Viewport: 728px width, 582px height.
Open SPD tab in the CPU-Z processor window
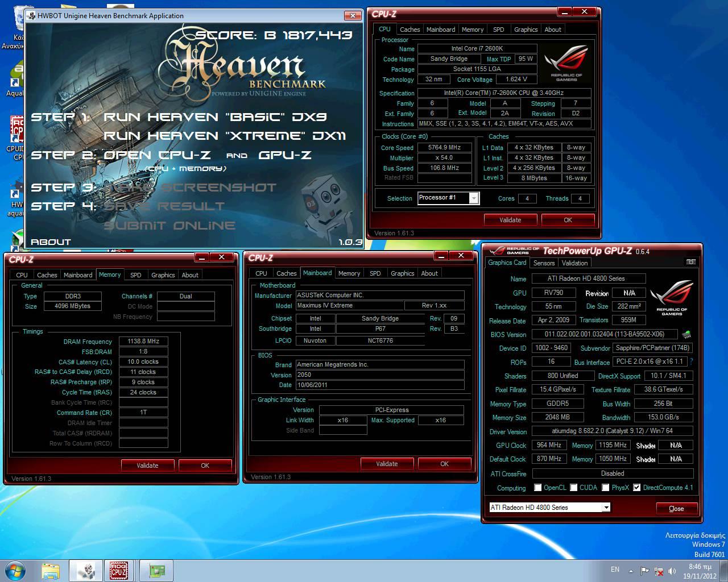tap(498, 30)
